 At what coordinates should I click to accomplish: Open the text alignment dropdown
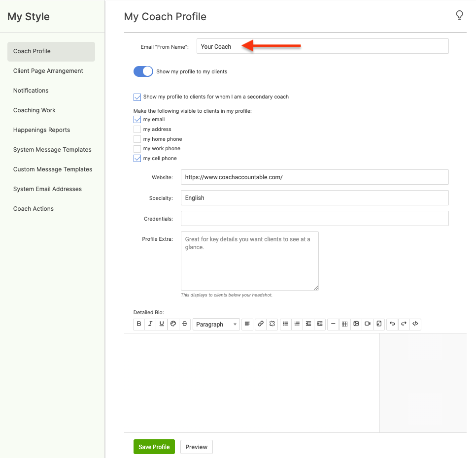pyautogui.click(x=247, y=324)
